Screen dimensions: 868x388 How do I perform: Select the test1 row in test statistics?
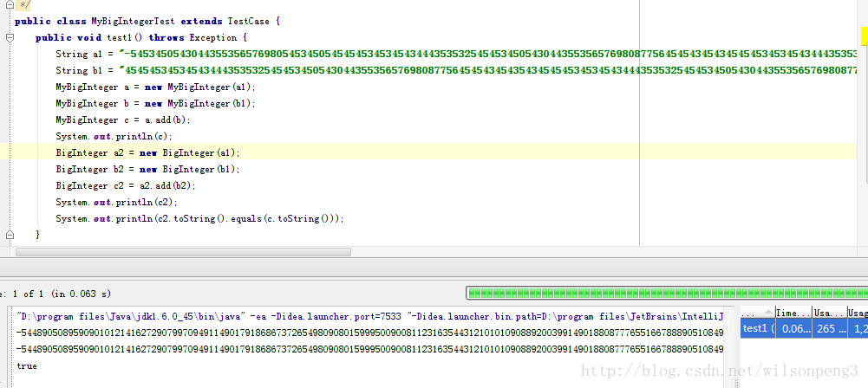(805, 328)
